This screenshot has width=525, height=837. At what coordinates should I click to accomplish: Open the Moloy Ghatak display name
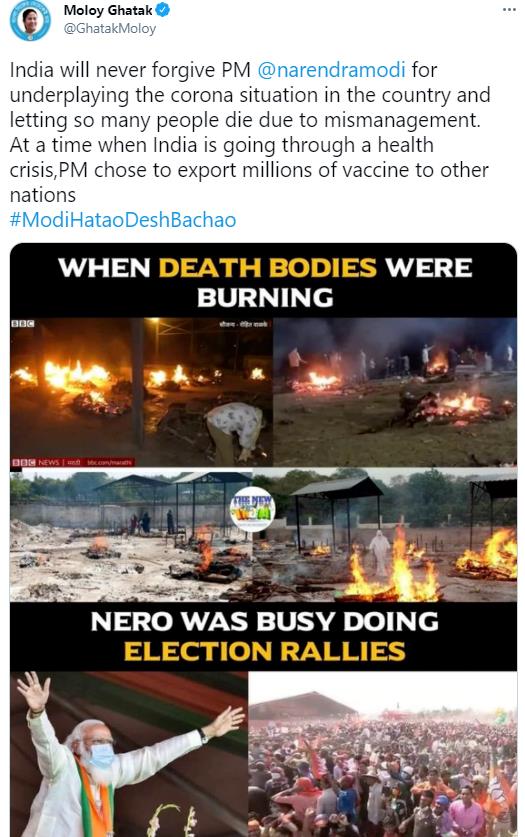tap(108, 10)
